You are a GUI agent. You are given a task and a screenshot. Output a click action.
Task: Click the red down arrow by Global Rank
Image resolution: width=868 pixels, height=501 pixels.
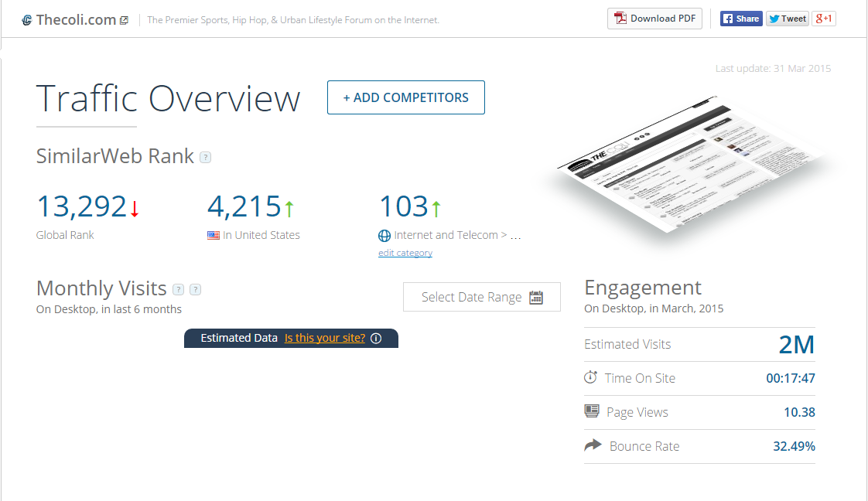point(135,209)
